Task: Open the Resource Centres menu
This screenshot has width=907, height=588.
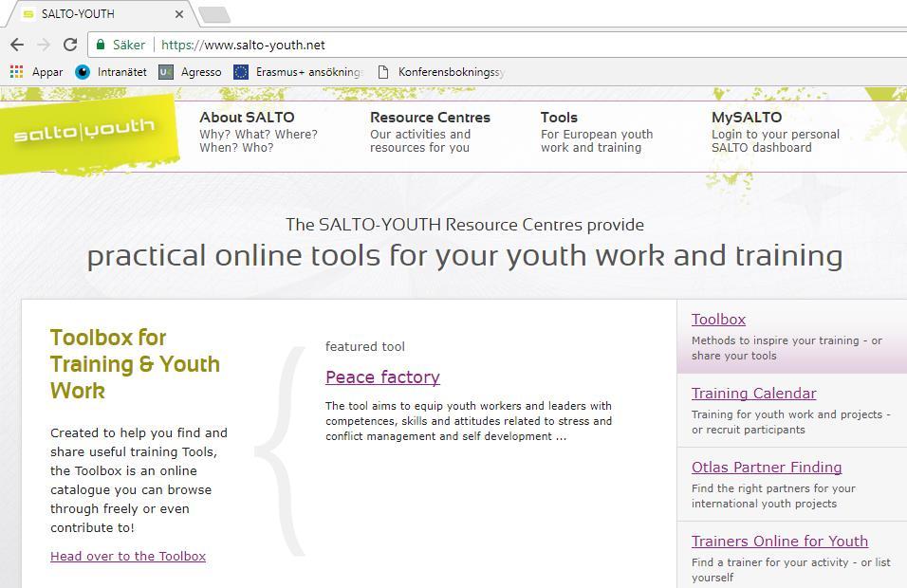Action: pos(430,132)
